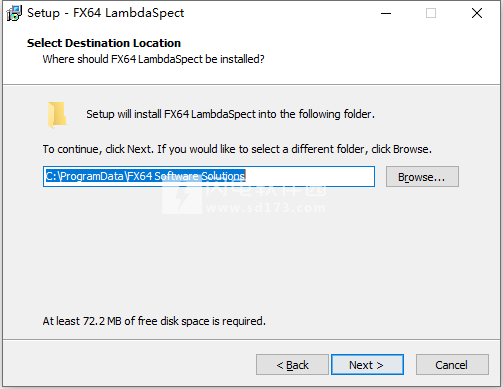
Task: Close the FX64 LambdaSpect setup window
Action: (x=477, y=13)
